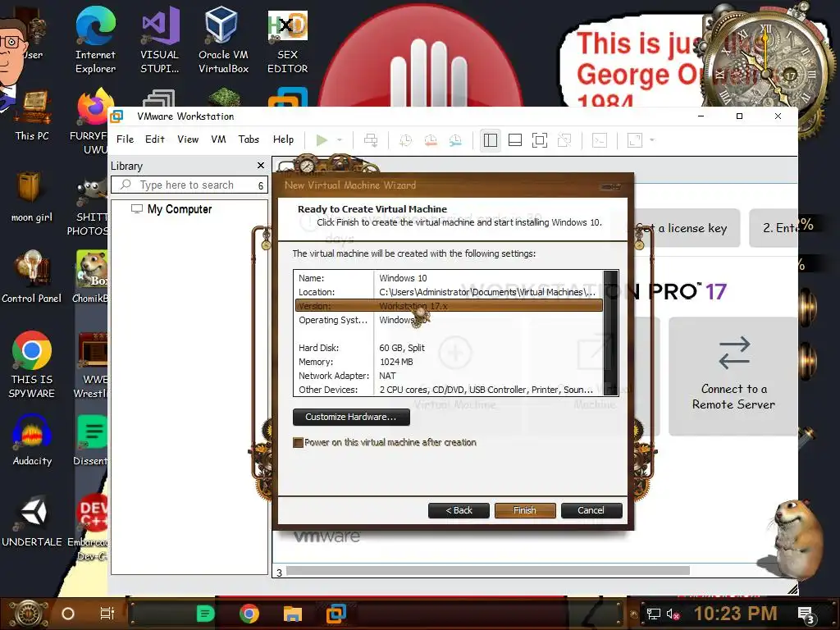840x630 pixels.
Task: Toggle the thumbnail bar view icon
Action: 515,140
